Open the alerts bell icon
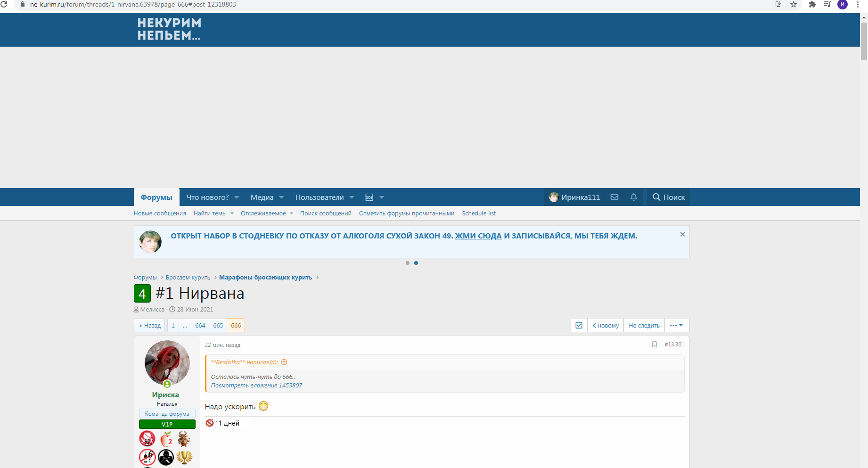The height and width of the screenshot is (468, 868). tap(634, 197)
